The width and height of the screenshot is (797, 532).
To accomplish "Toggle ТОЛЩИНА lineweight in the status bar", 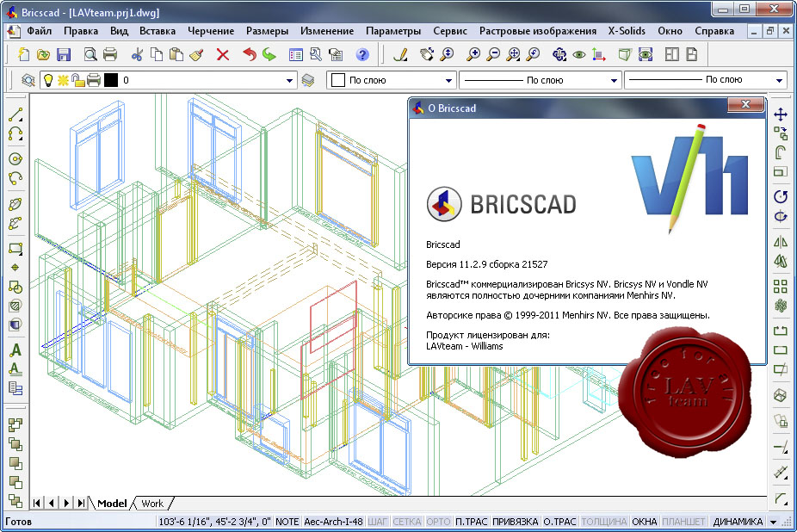I will pyautogui.click(x=604, y=522).
